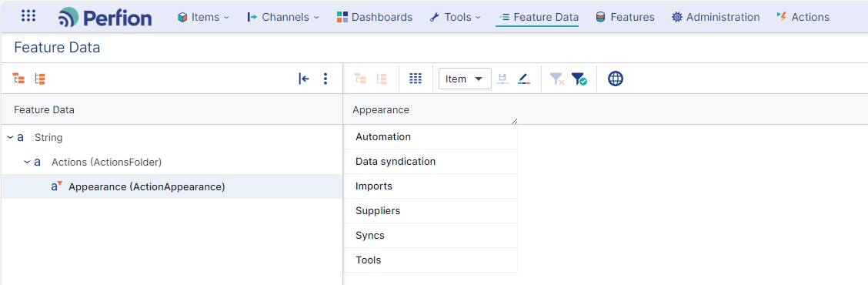
Task: Open the Items menu
Action: pyautogui.click(x=203, y=17)
